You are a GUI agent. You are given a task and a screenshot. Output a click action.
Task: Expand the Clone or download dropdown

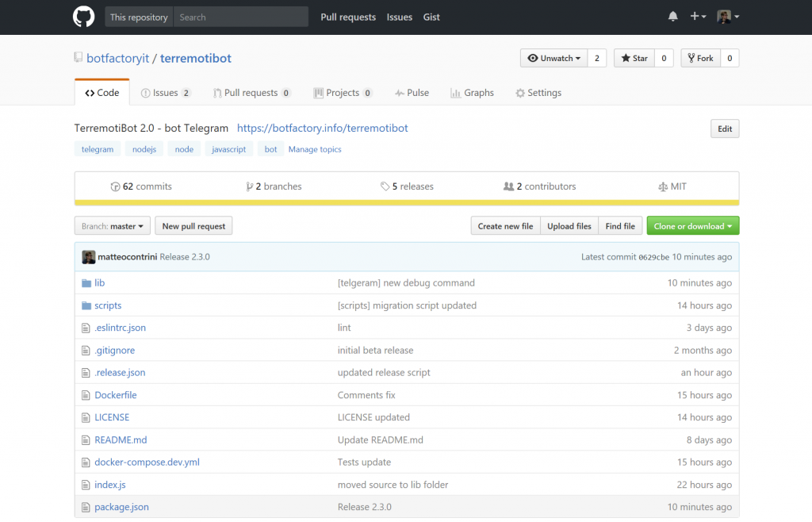coord(692,225)
